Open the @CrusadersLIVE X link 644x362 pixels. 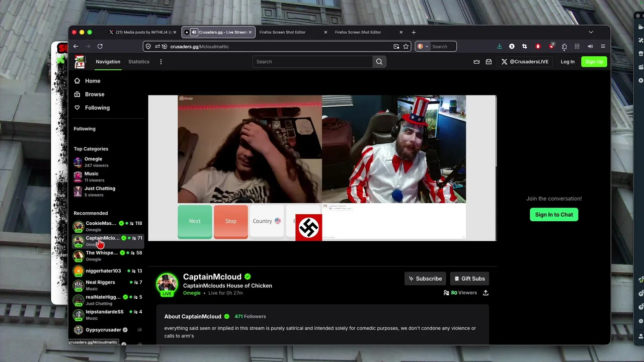[525, 62]
